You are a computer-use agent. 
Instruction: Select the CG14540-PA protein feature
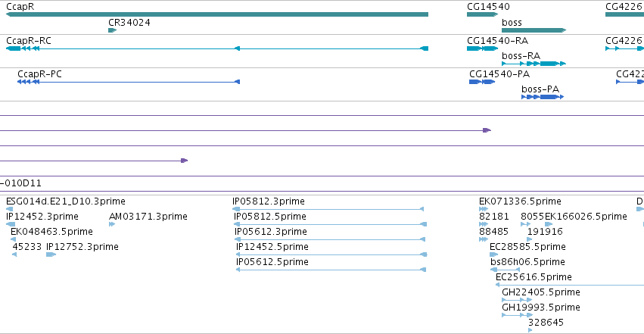[x=482, y=82]
